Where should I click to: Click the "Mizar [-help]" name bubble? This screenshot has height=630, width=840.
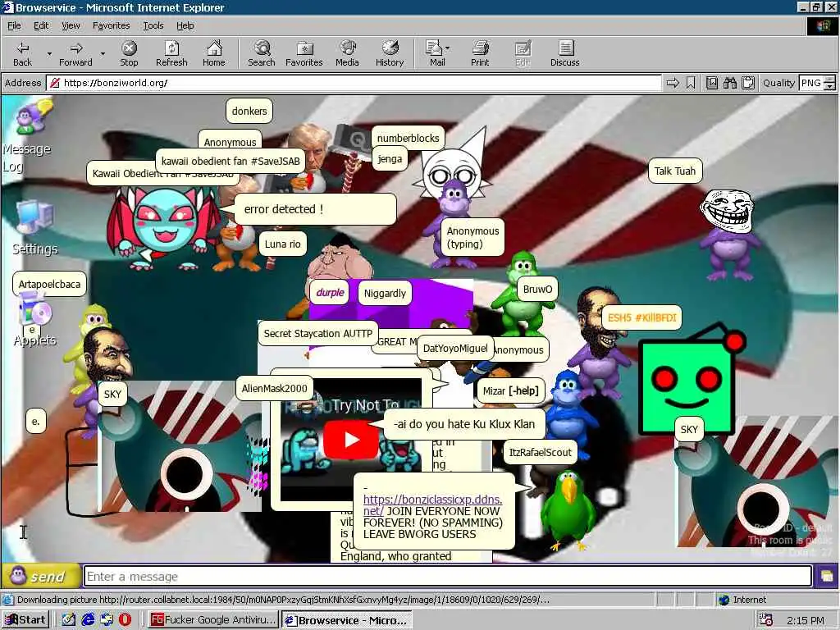tap(510, 390)
